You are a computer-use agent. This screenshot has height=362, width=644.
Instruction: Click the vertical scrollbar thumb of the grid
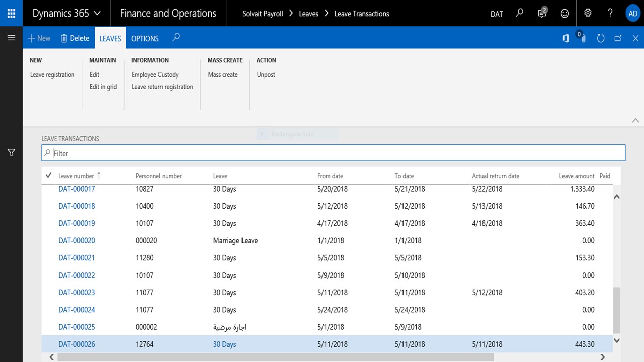pyautogui.click(x=617, y=310)
